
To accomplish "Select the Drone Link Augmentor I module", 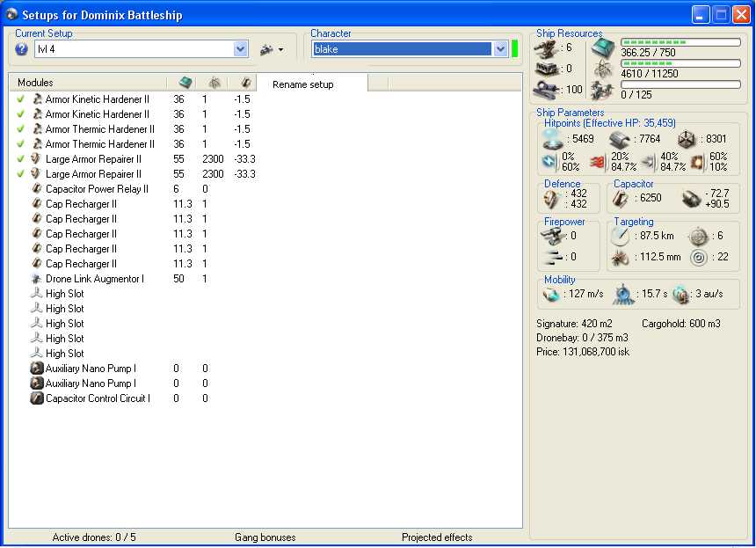I will coord(95,279).
